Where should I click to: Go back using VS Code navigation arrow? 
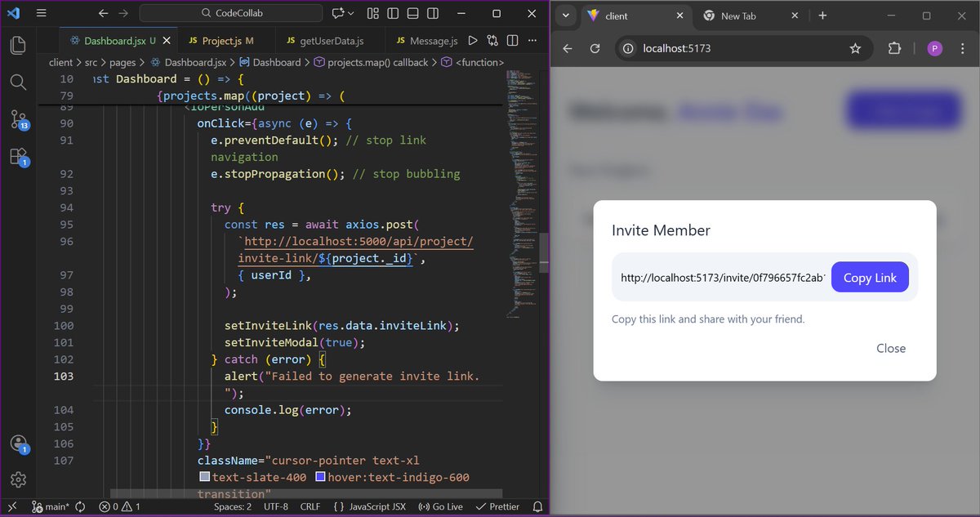point(102,14)
